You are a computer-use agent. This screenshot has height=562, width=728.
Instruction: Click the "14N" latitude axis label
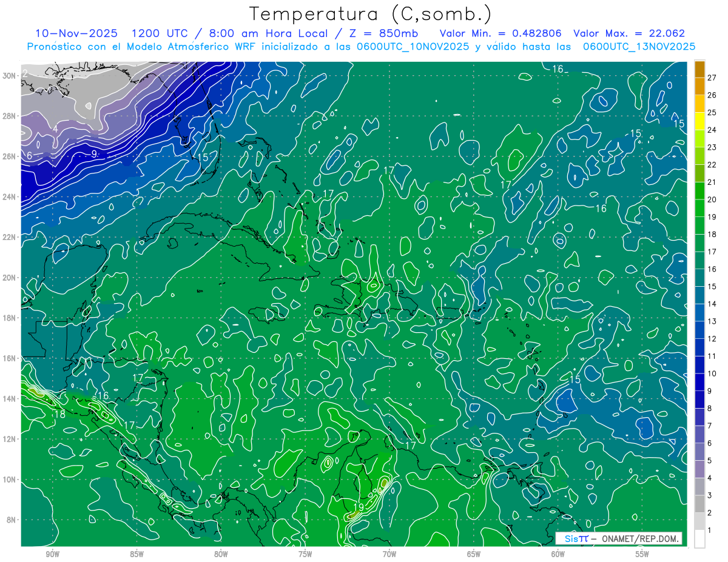tap(9, 399)
